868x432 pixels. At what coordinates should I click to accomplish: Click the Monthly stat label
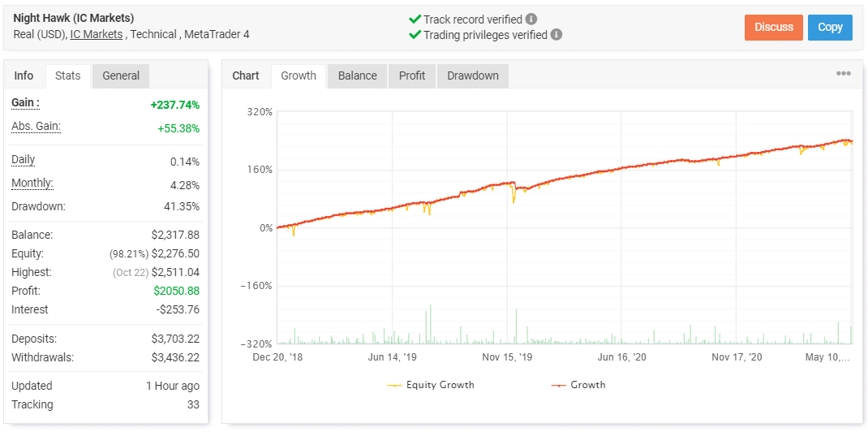coord(32,184)
